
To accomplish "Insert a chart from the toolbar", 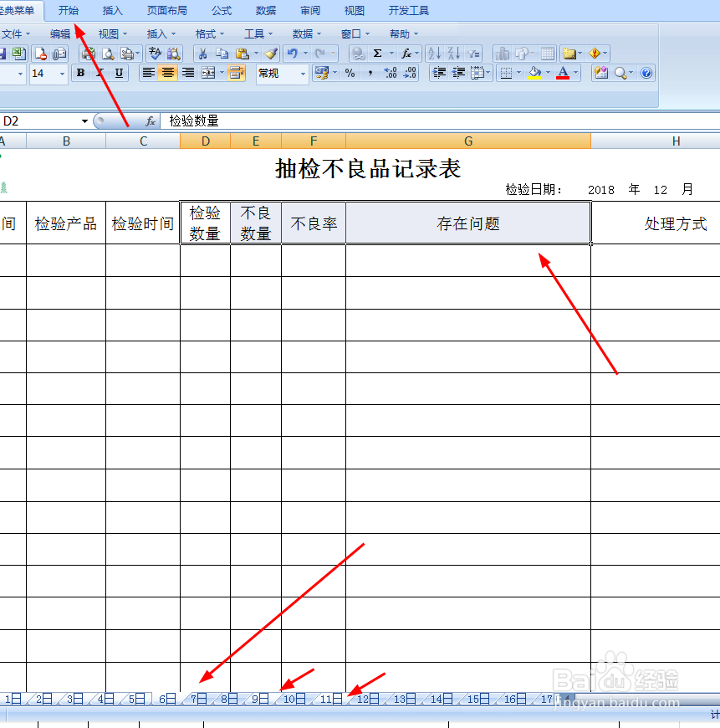I will 504,53.
